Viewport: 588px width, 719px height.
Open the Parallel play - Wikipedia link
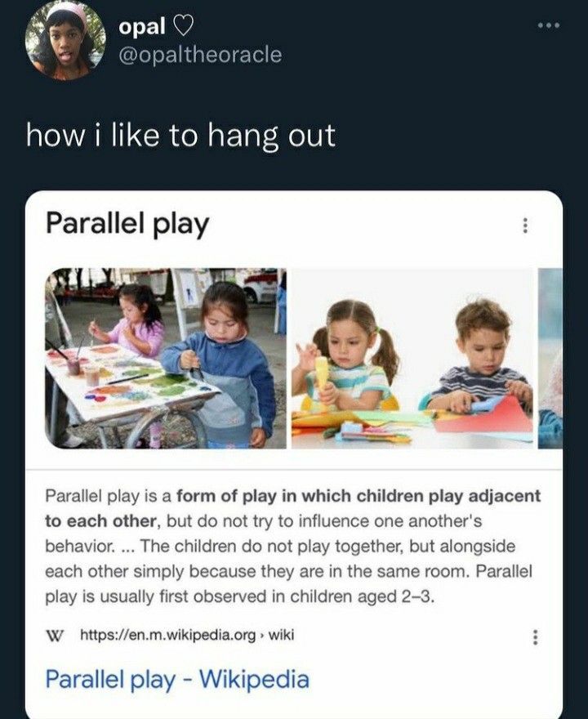[177, 679]
